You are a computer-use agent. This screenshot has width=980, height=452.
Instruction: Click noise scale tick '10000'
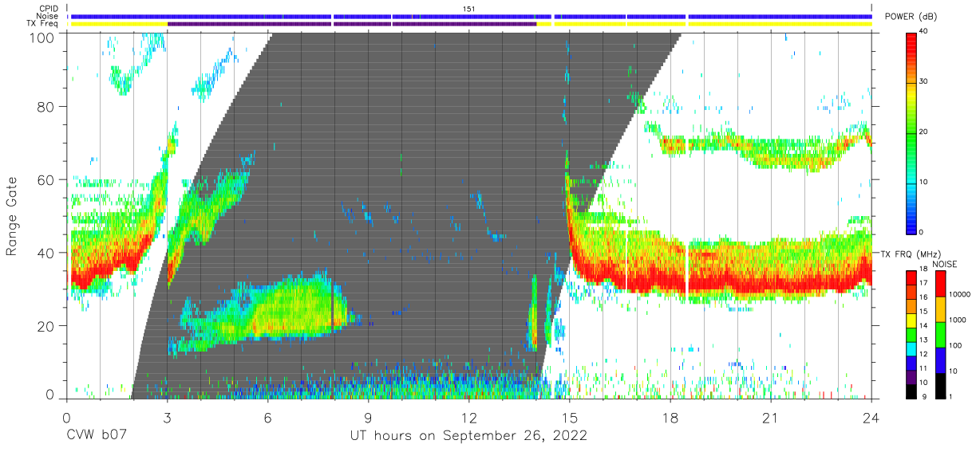click(x=960, y=296)
